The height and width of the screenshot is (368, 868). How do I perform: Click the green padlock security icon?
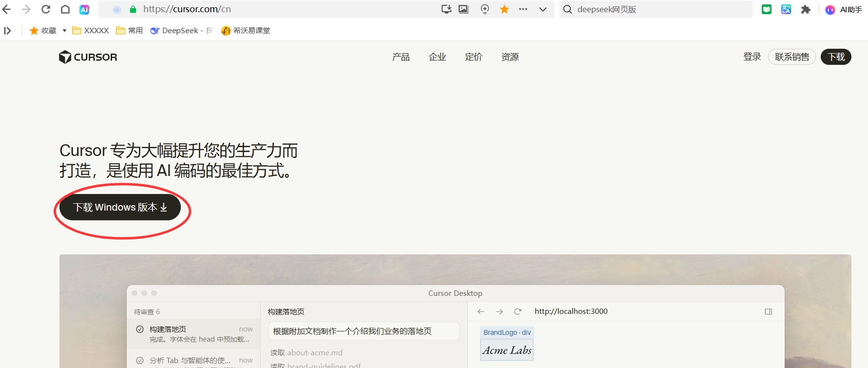(133, 9)
